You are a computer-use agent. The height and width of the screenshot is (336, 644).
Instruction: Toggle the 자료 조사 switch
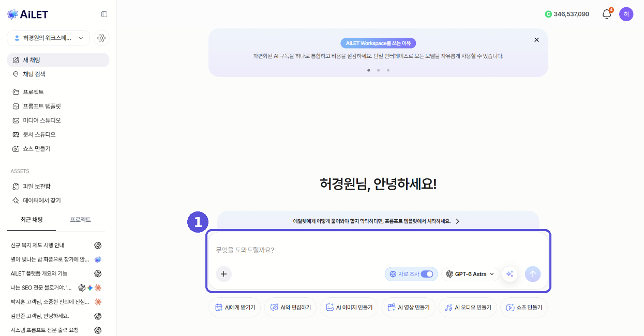coord(427,274)
